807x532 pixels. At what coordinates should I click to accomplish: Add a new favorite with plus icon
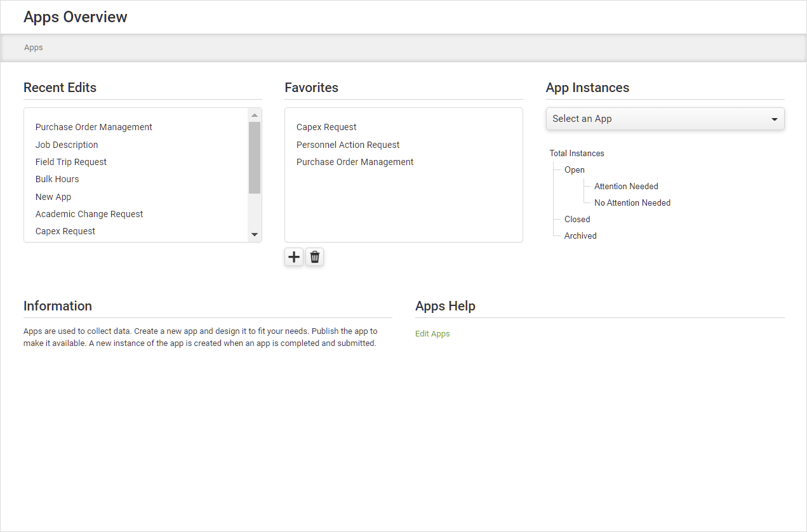(294, 257)
